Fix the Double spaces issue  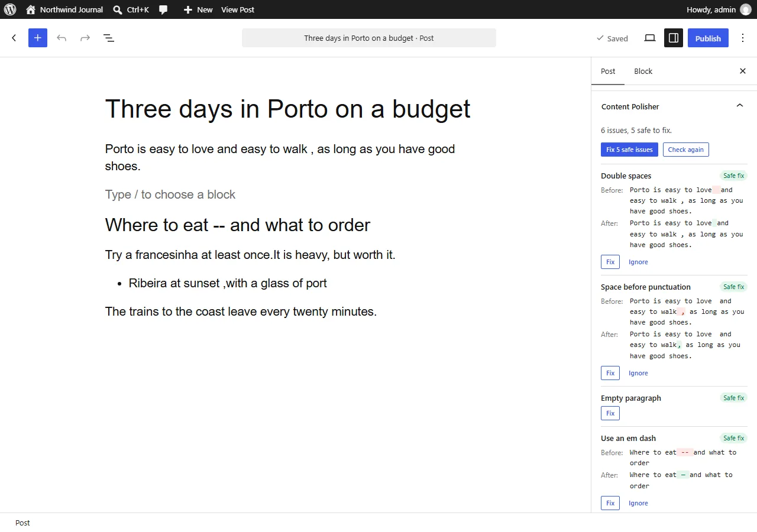pyautogui.click(x=610, y=262)
